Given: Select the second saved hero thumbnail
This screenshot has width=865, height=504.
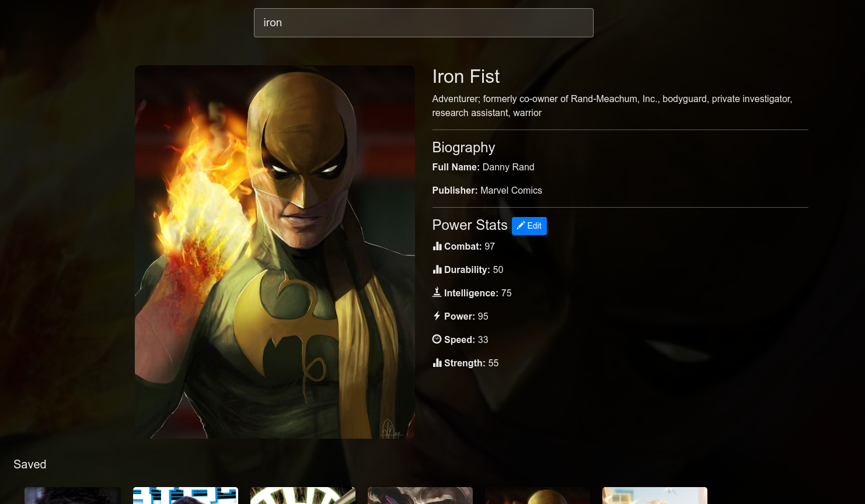Looking at the screenshot, I should (186, 495).
